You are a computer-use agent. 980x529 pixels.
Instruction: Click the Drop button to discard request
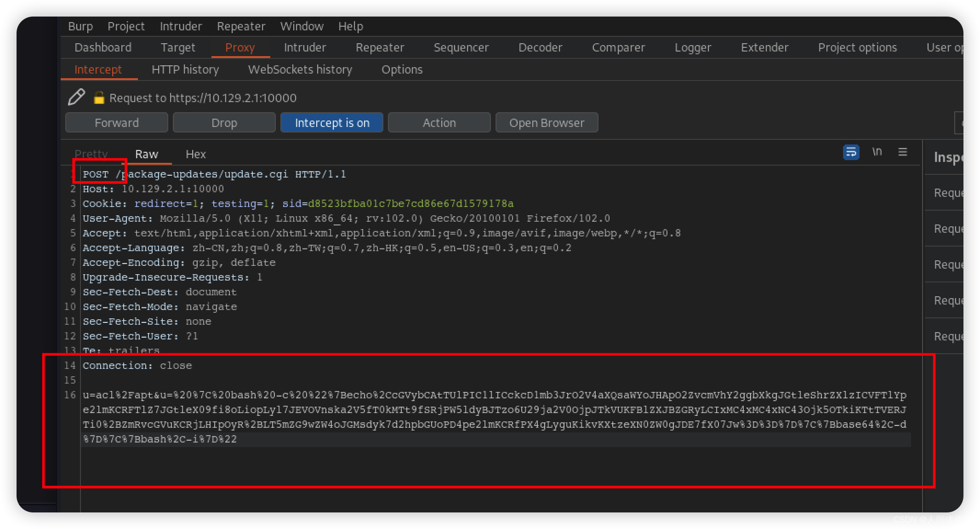[224, 123]
